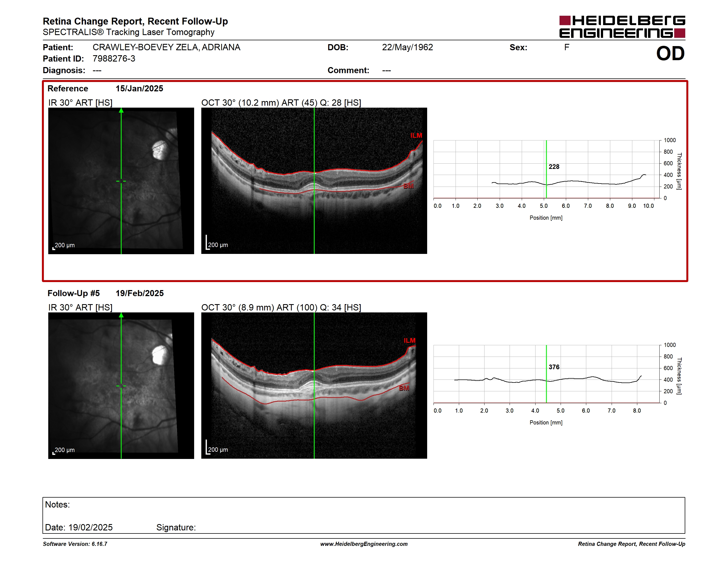Click the green center crosshair on follow-up IR image

tap(121, 386)
